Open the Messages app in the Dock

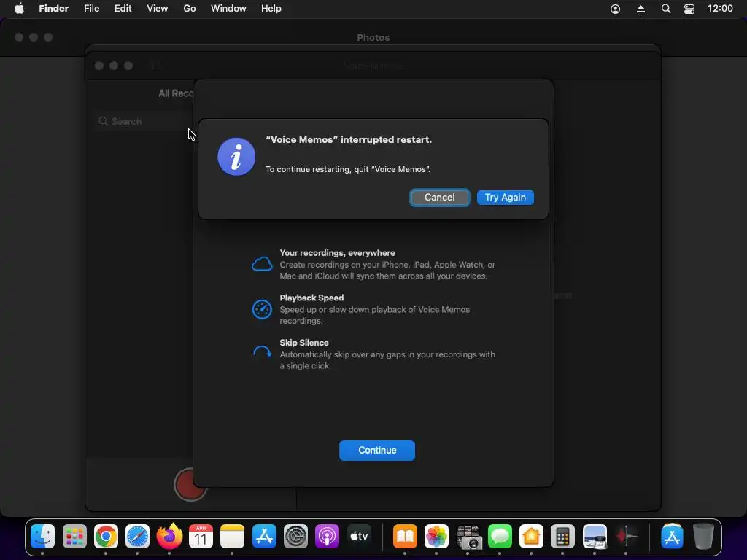tap(500, 537)
